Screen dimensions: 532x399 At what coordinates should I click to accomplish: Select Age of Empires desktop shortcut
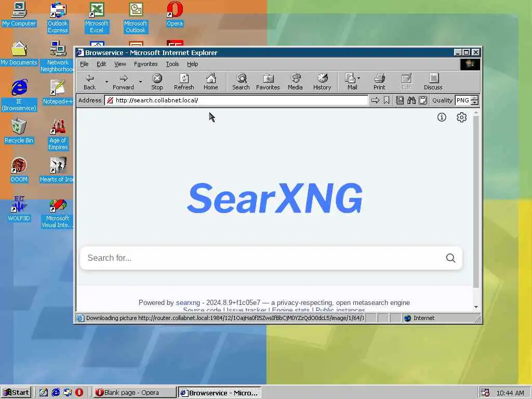click(x=58, y=135)
